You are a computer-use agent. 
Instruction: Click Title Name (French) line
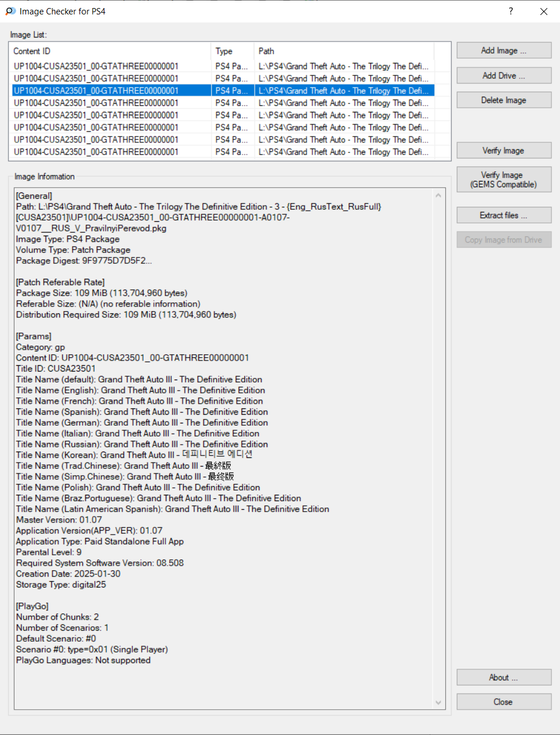139,401
